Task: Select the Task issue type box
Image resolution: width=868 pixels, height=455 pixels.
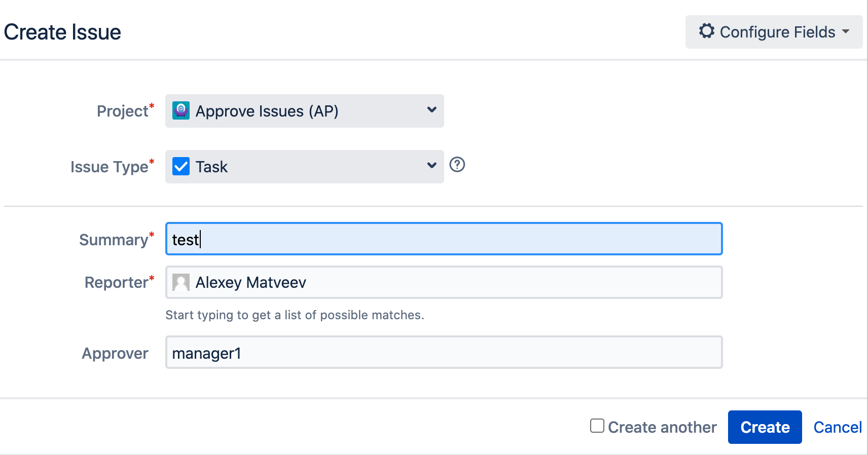Action: pos(305,167)
